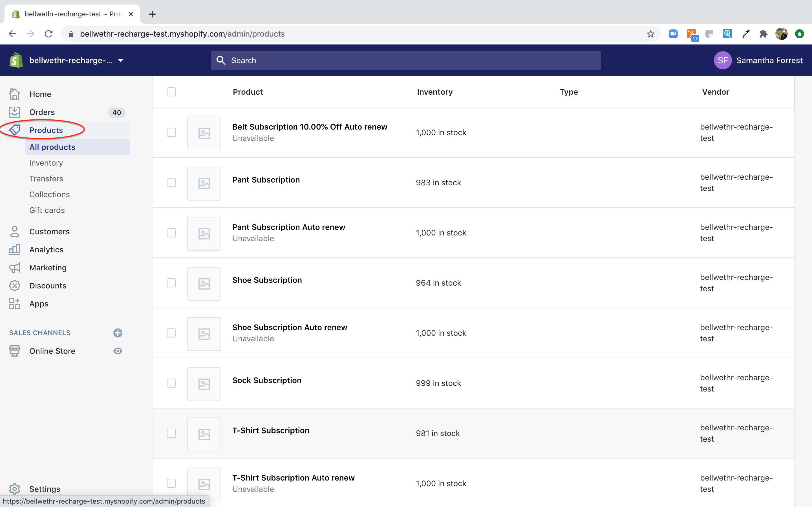The image size is (812, 507).
Task: Click the Customers icon in sidebar
Action: click(15, 231)
